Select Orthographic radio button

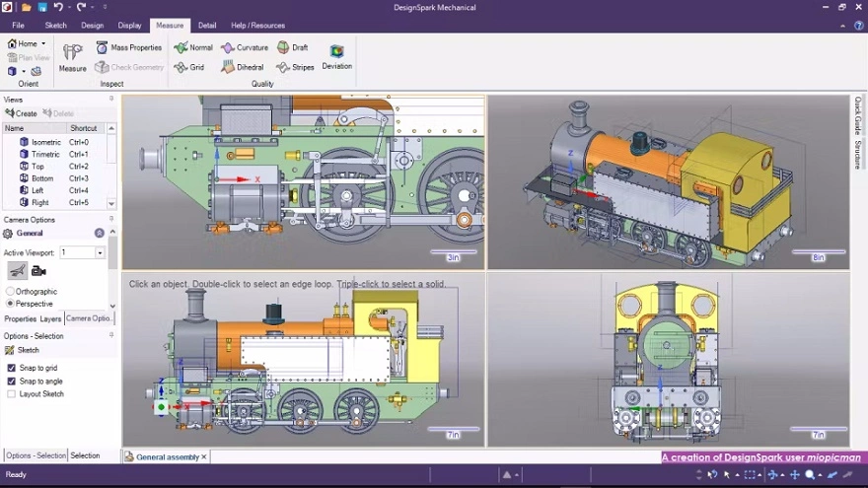pyautogui.click(x=10, y=291)
